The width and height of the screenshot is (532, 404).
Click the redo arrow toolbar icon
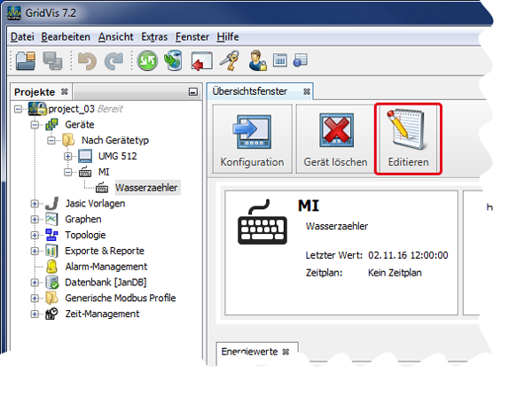[x=113, y=60]
